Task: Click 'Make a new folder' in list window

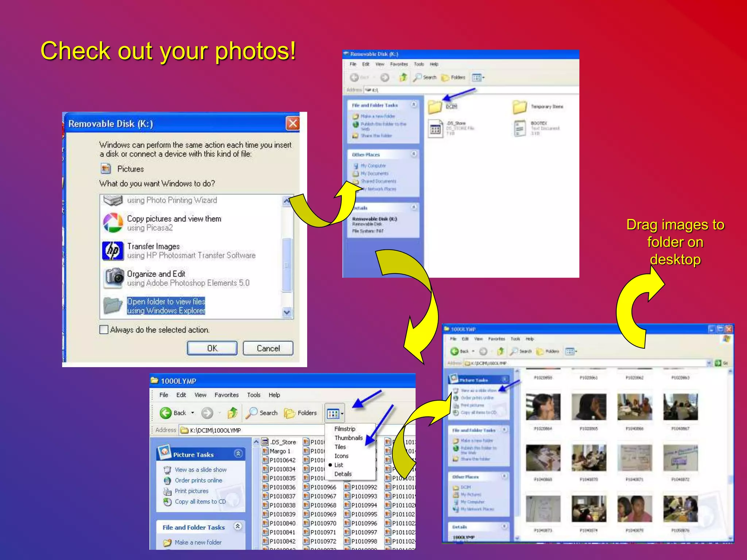Action: (x=198, y=542)
